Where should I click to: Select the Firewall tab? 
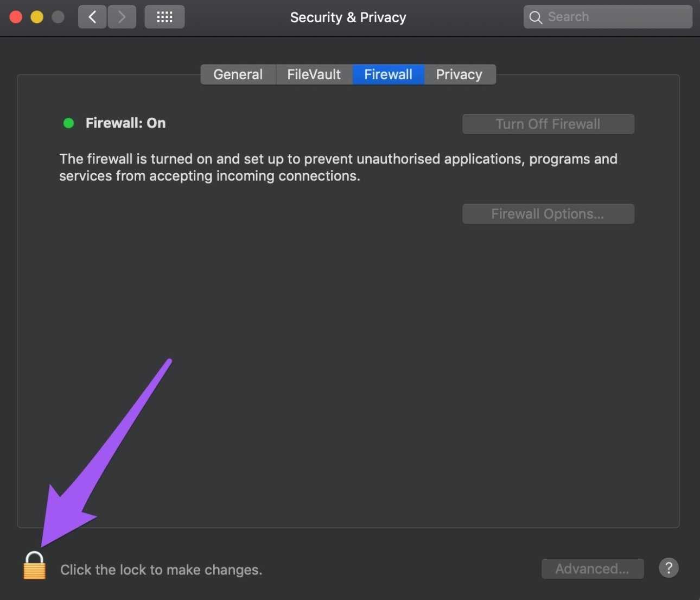point(388,74)
